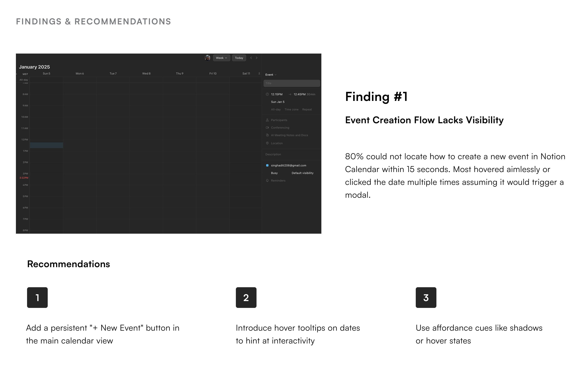The image size is (588, 378).
Task: Click the plus icon beside MST
Action: [17, 74]
